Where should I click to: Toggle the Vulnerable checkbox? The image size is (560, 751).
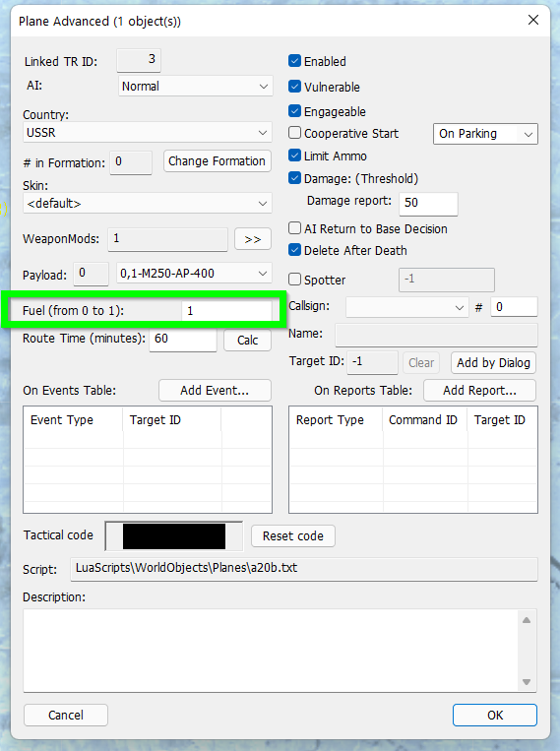294,87
